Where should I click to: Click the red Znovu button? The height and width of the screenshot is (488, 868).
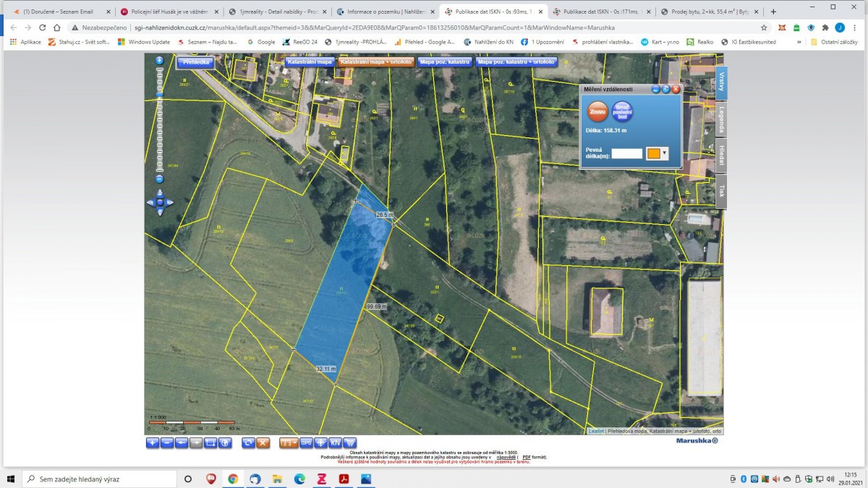597,111
